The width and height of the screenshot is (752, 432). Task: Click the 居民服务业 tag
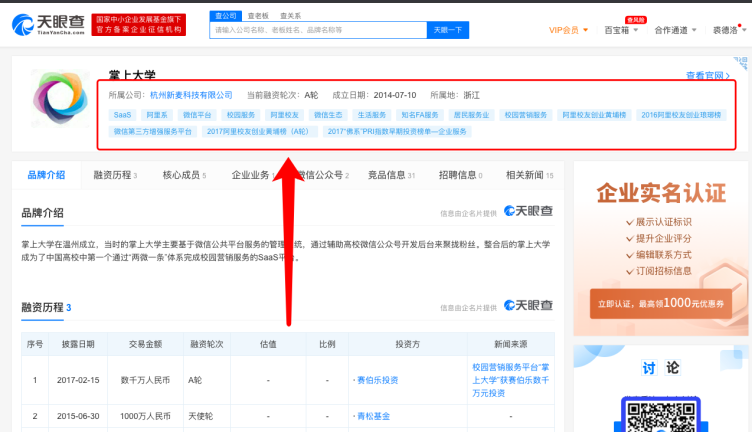(471, 115)
